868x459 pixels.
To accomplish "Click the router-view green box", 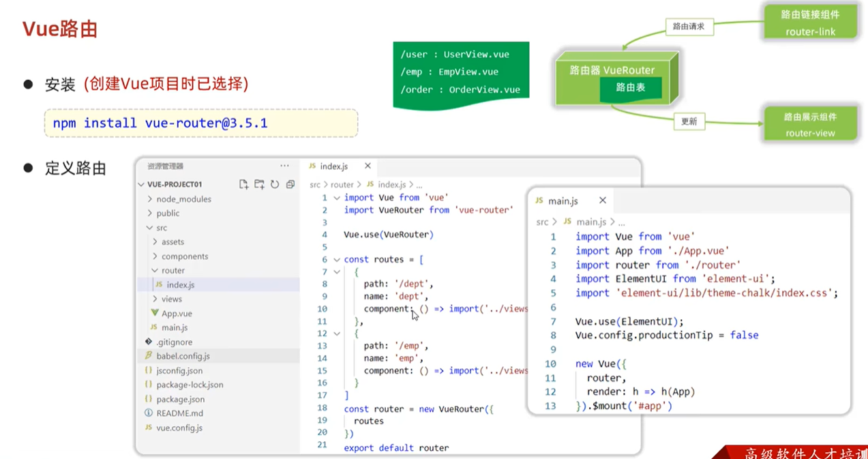I will tap(810, 124).
